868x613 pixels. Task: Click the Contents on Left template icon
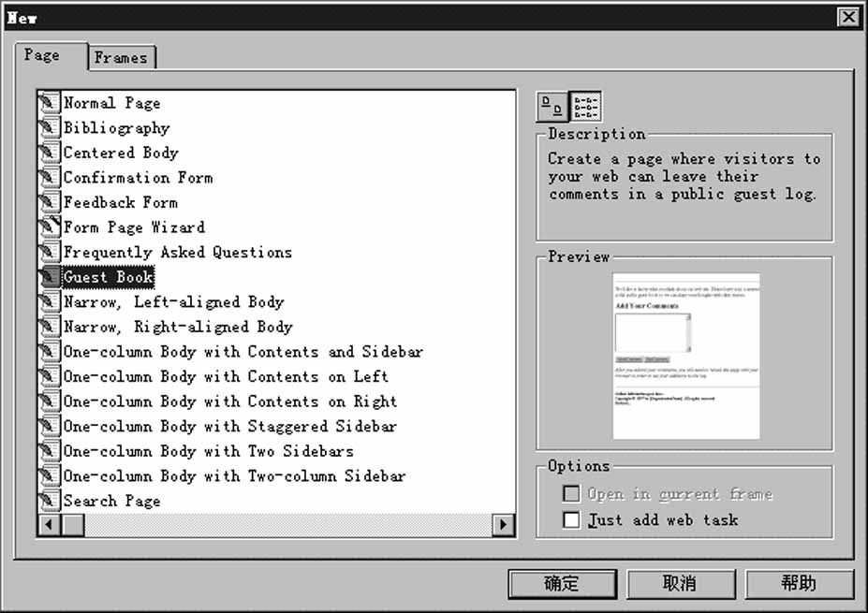[x=50, y=376]
